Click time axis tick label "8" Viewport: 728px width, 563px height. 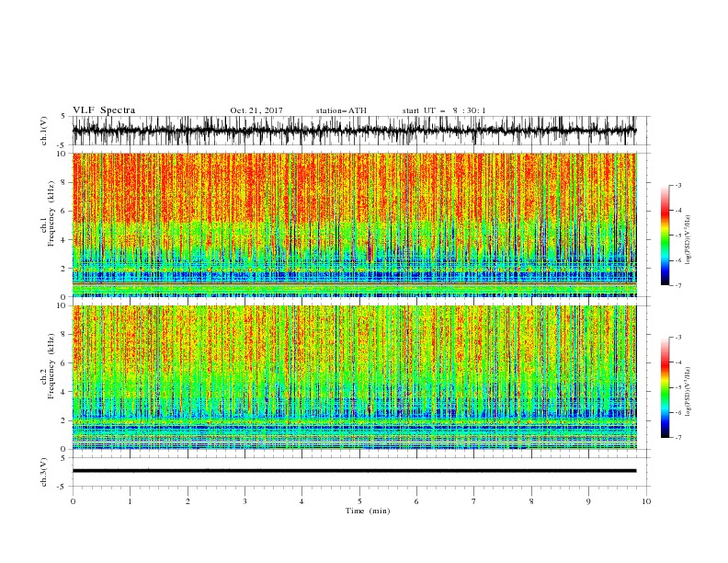[x=531, y=501]
